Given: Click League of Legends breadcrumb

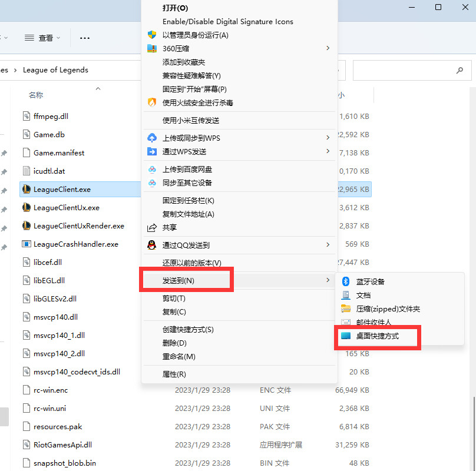Looking at the screenshot, I should (x=55, y=70).
